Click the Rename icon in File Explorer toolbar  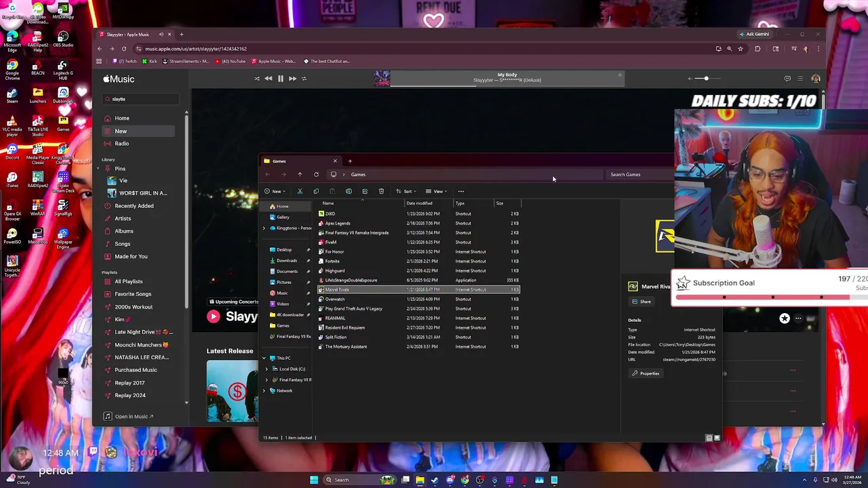(x=349, y=191)
